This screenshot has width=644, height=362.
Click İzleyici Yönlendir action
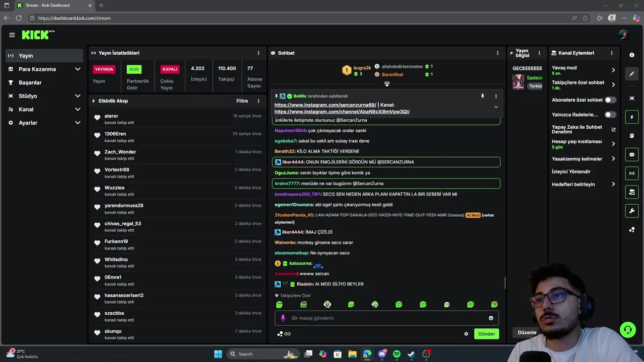(x=571, y=171)
